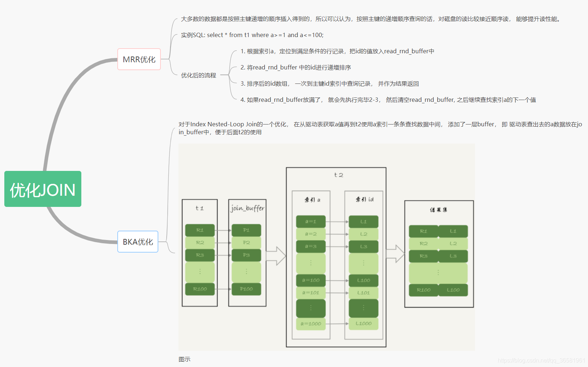Select step 3 排序后的id数组

[330, 83]
